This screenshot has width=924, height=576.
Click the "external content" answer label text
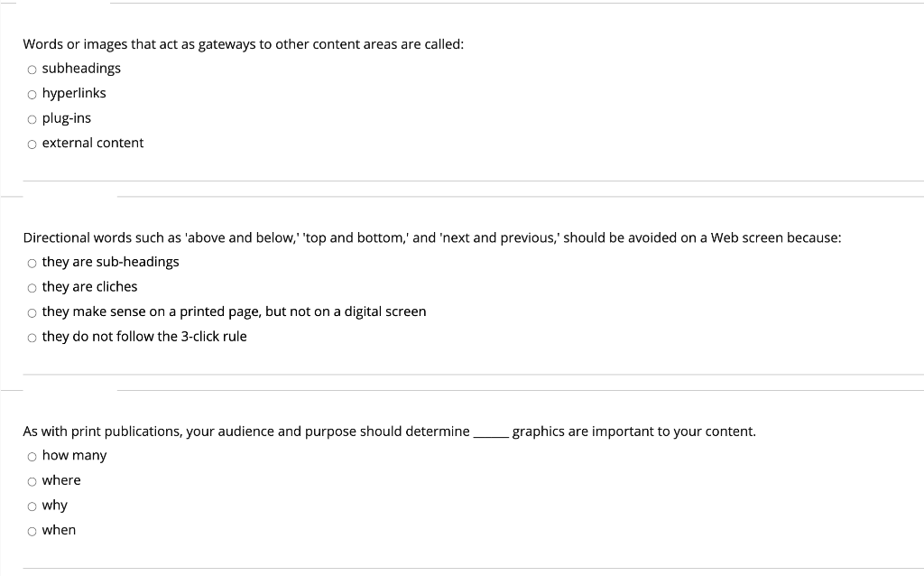(x=93, y=143)
